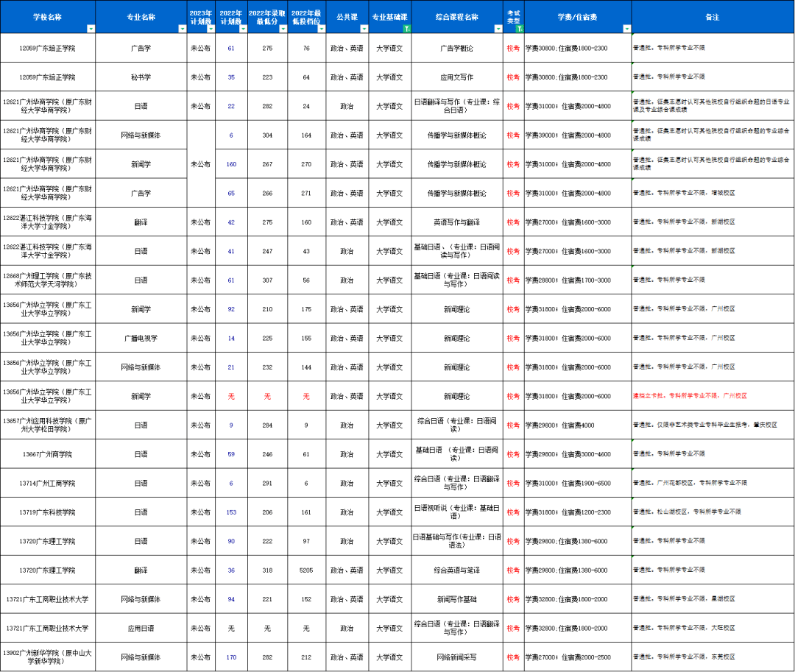The image size is (795, 672).
Task: Select the plan number cell 35
Action: 231,77
